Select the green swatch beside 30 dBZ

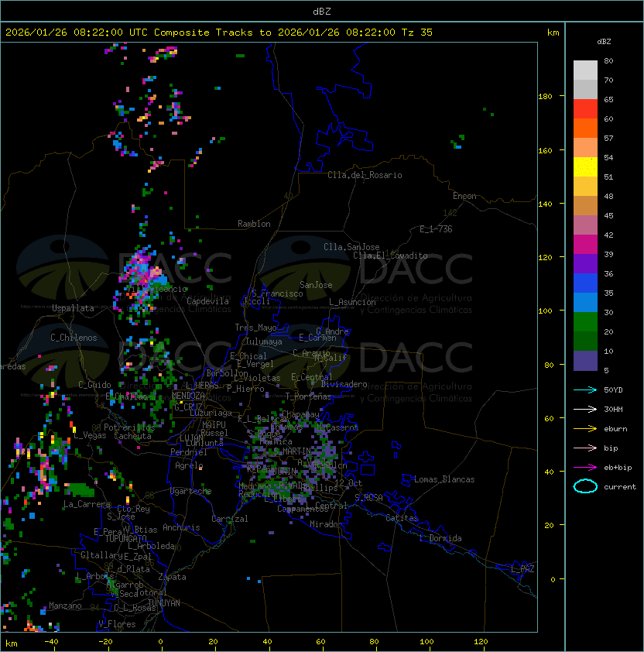coord(585,321)
